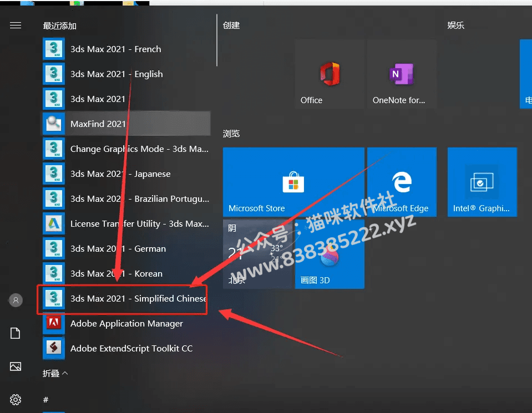
Task: Select the 3ds Max 2021 - German label
Action: 118,249
